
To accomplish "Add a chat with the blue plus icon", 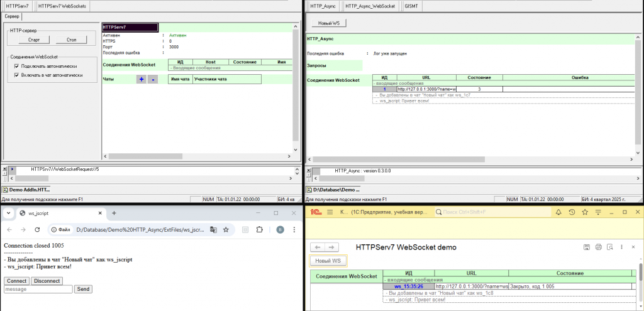I will click(142, 79).
